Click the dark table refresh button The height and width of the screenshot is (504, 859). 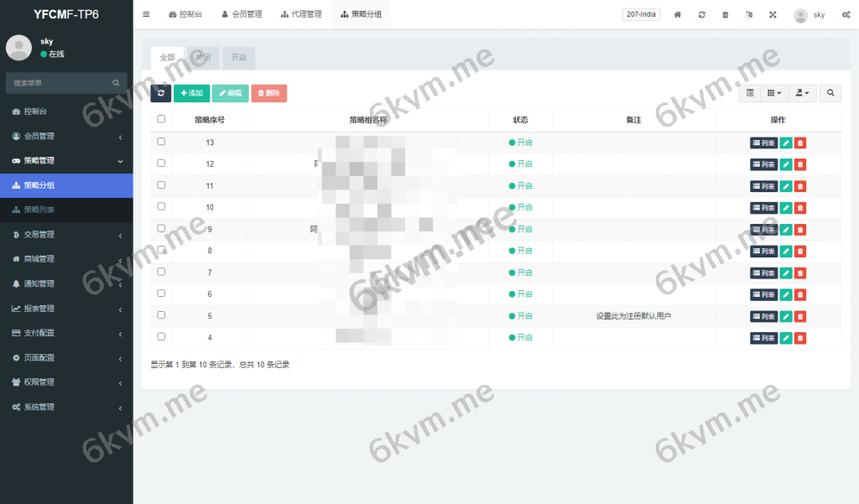(160, 93)
